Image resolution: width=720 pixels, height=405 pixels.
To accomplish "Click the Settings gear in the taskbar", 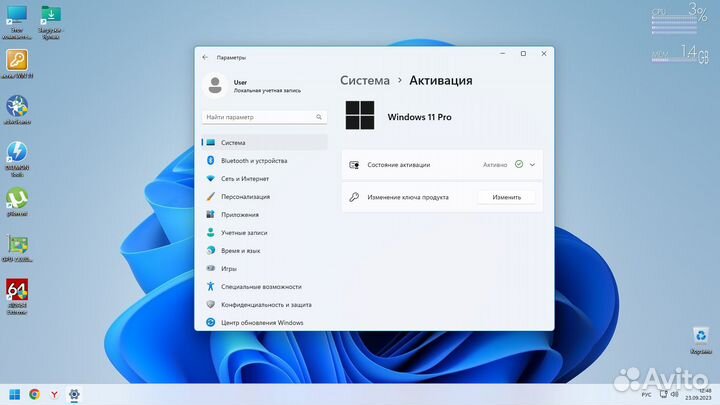I will click(x=74, y=394).
